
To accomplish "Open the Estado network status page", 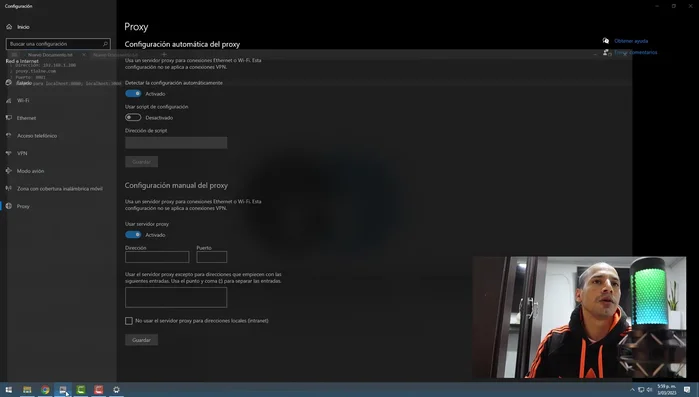I will click(24, 83).
